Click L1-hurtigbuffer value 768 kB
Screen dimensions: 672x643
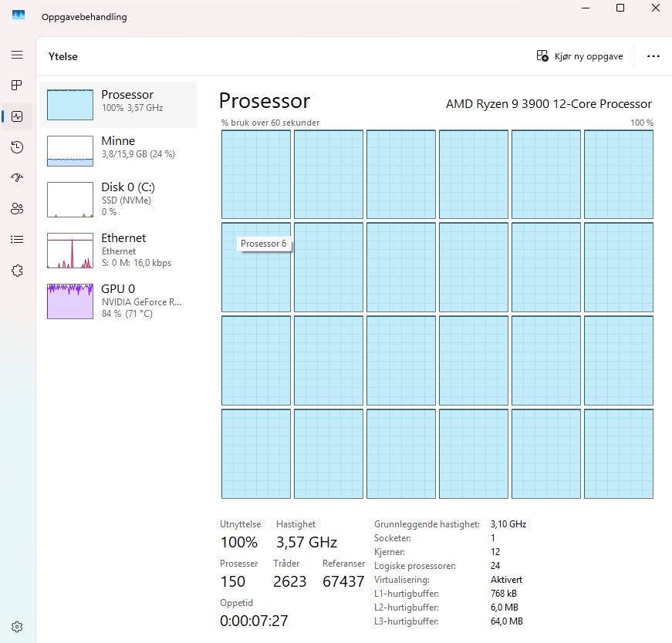pyautogui.click(x=504, y=594)
